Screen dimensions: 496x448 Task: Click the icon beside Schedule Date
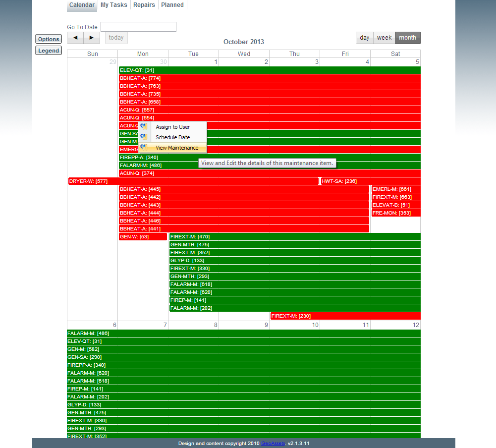144,137
